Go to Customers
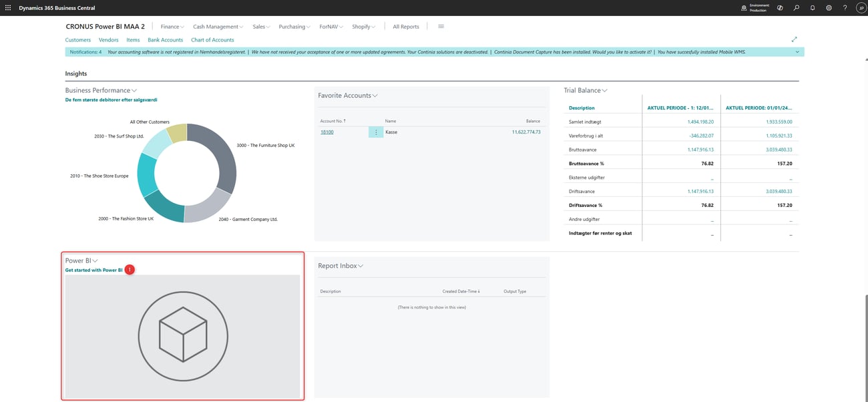Viewport: 868px width, 402px height. coord(78,40)
